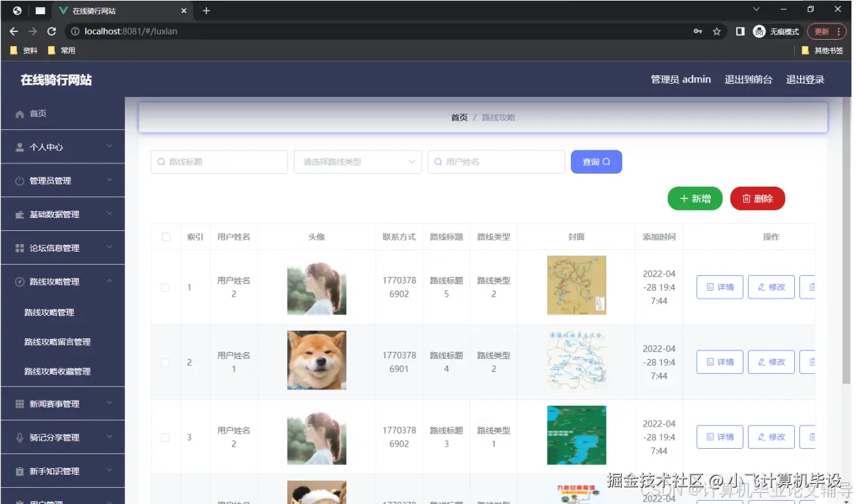Open the green map cover in row 3
The width and height of the screenshot is (856, 504).
point(577,435)
